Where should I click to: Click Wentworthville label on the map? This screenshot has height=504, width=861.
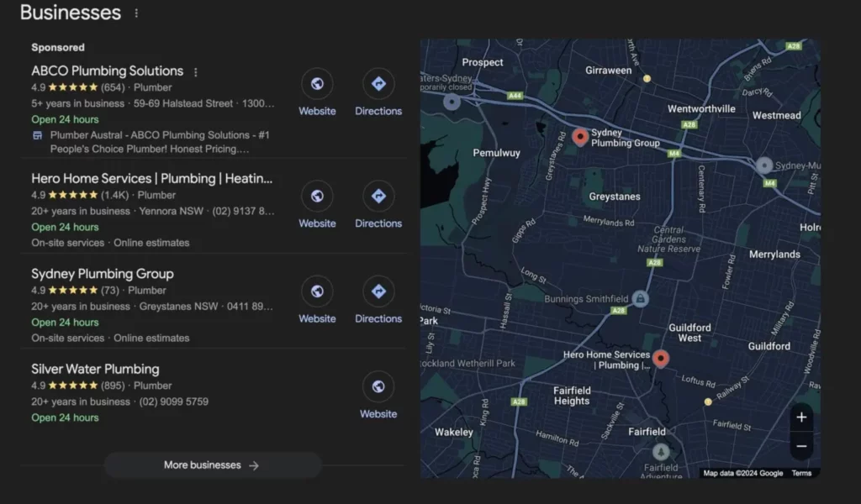tap(701, 108)
